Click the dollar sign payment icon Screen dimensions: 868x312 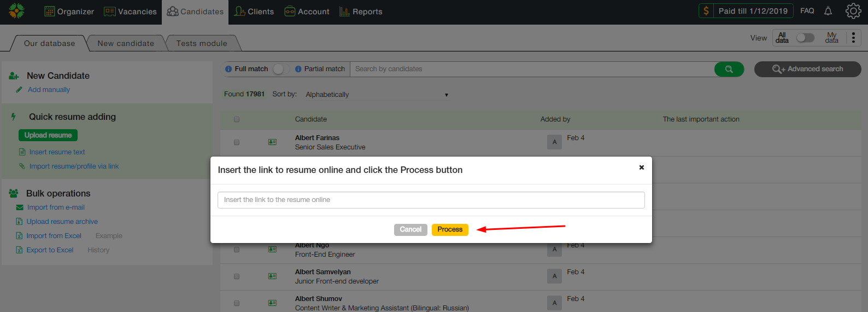point(706,11)
